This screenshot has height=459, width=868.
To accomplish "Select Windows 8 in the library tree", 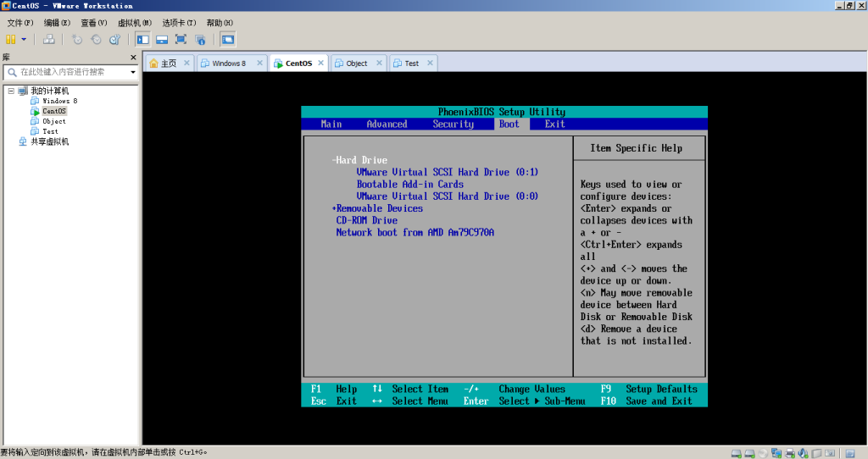I will pos(60,101).
